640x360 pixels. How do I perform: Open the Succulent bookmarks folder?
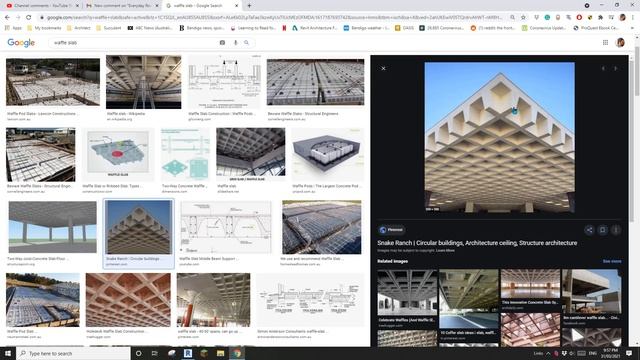pos(109,28)
